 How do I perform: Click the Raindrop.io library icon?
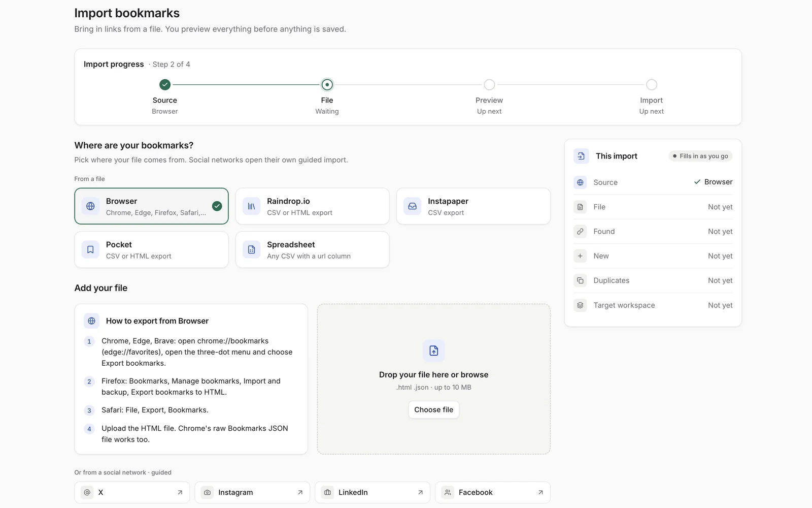(251, 206)
